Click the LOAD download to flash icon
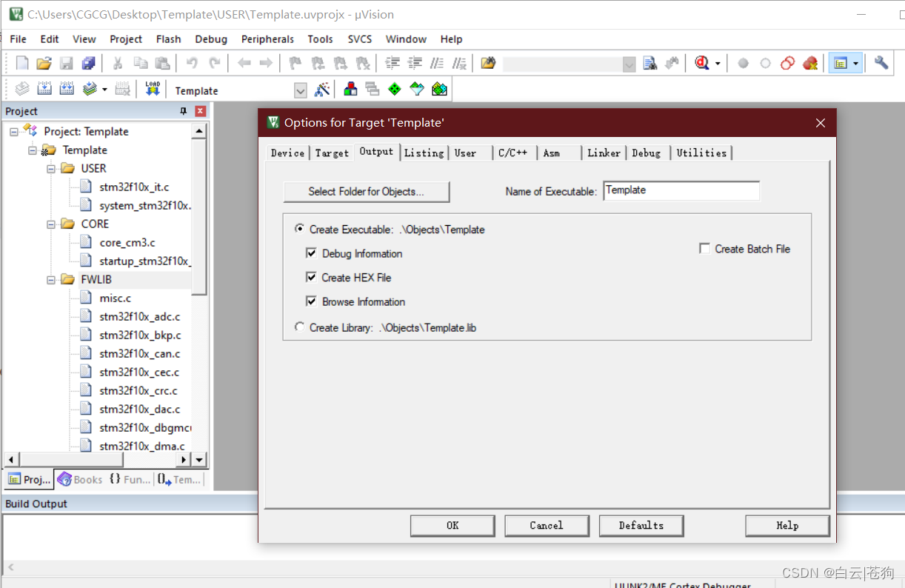 (153, 90)
